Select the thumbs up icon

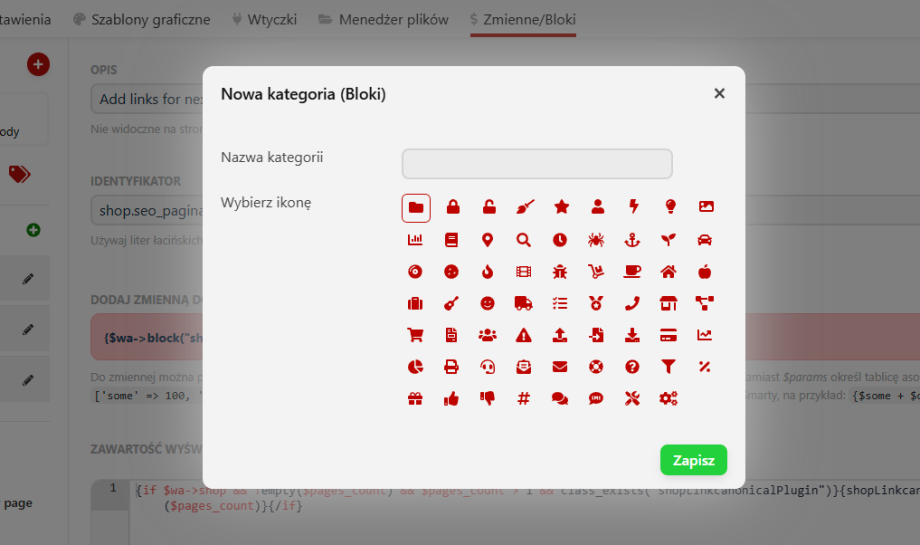pyautogui.click(x=452, y=399)
